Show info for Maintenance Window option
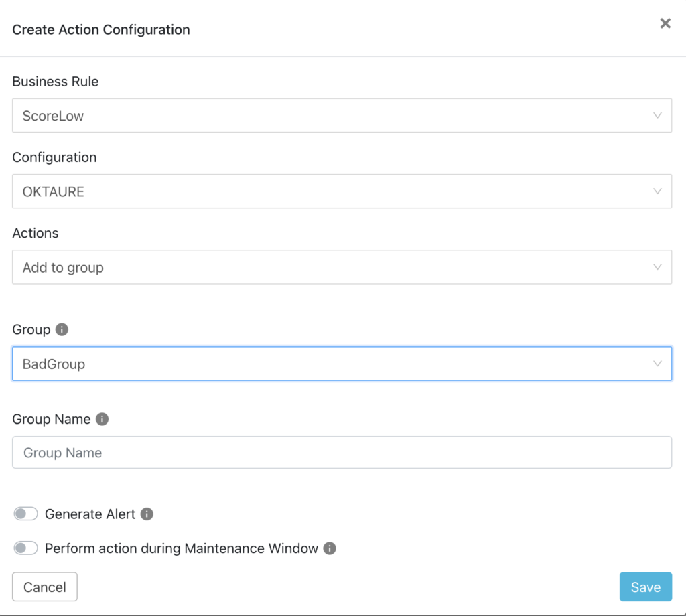 click(329, 548)
